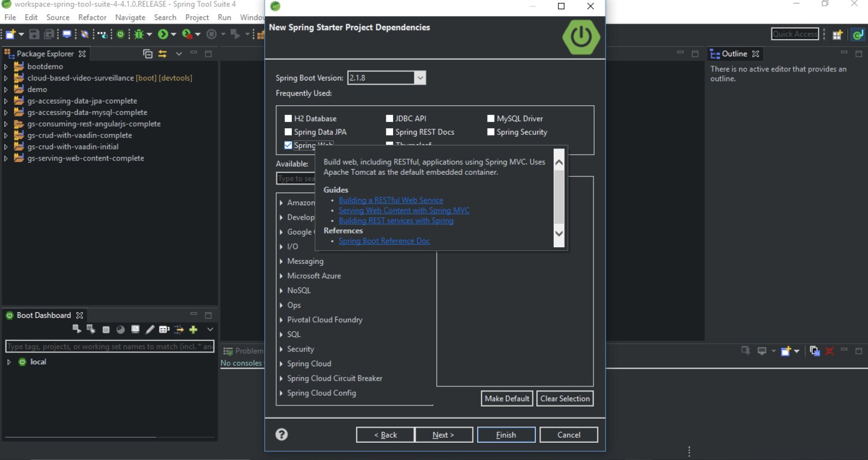Click the Cancel button
Viewport: 868px width, 460px height.
569,435
